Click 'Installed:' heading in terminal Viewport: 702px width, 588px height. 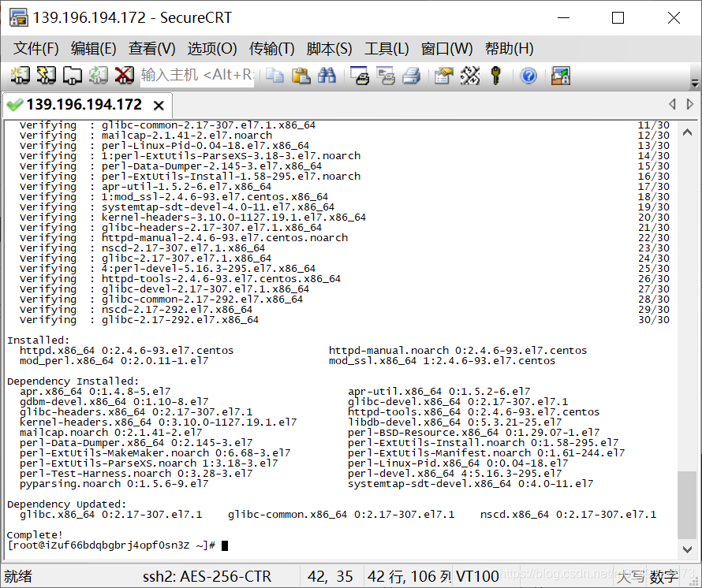click(38, 340)
